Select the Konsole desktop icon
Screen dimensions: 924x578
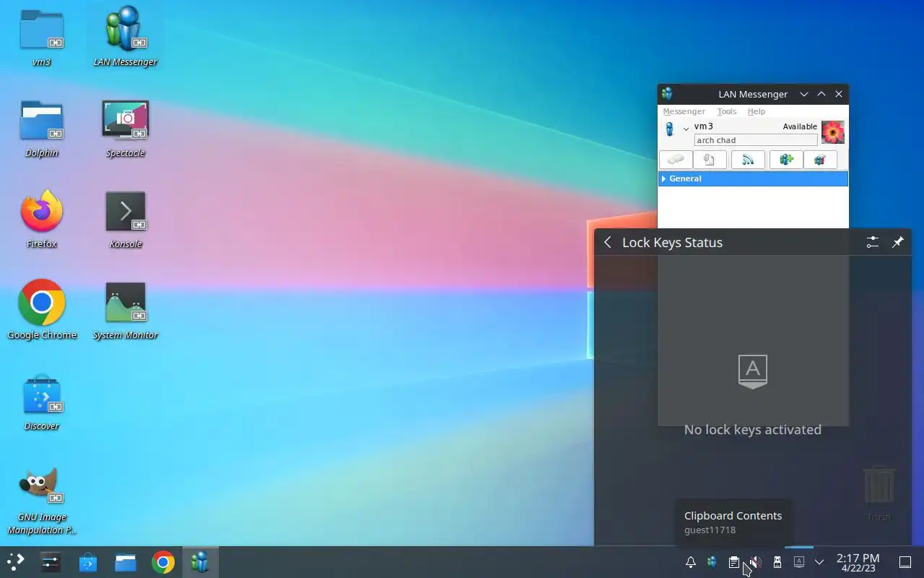pyautogui.click(x=126, y=220)
